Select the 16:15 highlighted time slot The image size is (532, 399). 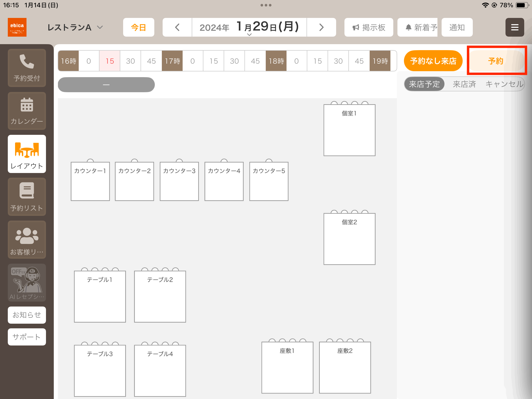tap(110, 61)
